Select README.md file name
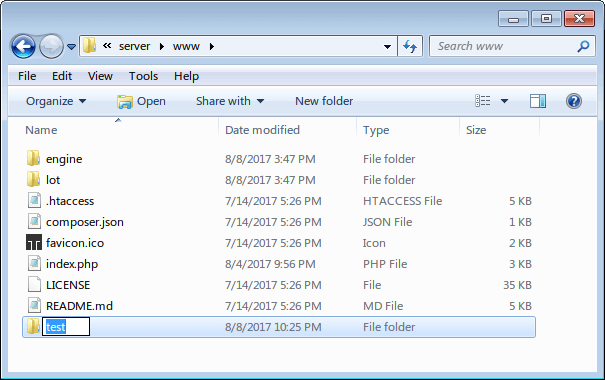 79,306
